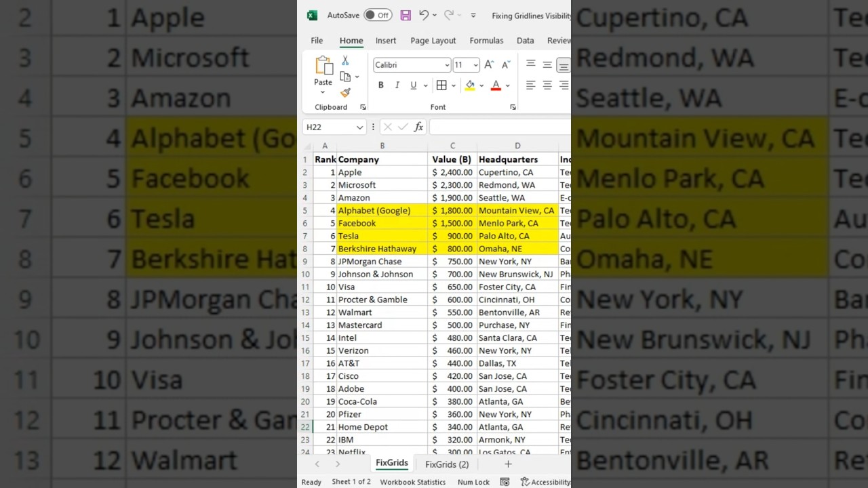
Task: Switch to the Home ribbon tab
Action: pyautogui.click(x=351, y=41)
